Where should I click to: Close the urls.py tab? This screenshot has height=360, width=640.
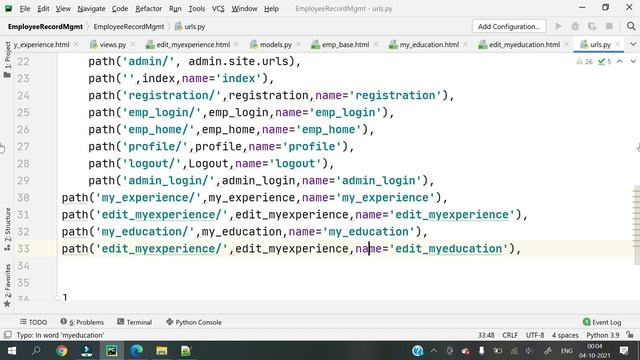click(618, 44)
